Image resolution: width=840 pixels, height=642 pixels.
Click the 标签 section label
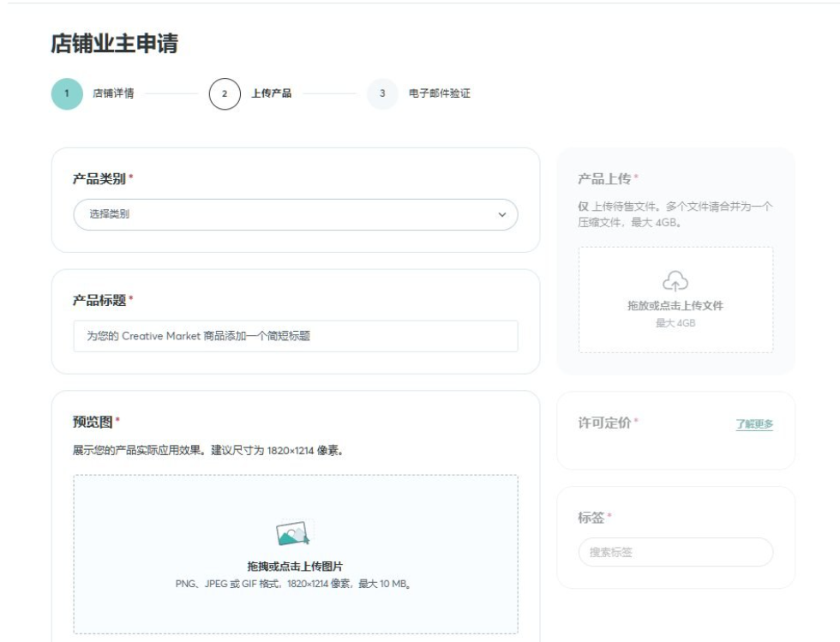point(591,518)
